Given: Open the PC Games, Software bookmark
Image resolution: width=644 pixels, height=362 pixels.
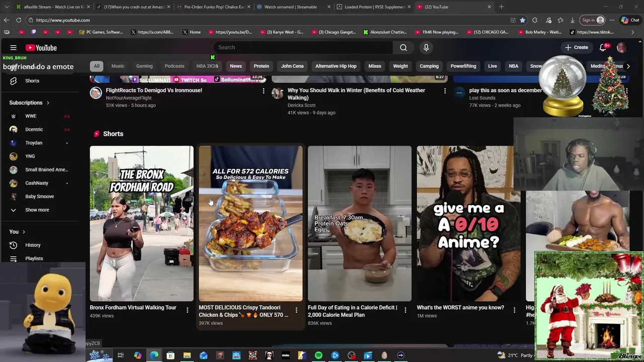Looking at the screenshot, I should (x=101, y=32).
